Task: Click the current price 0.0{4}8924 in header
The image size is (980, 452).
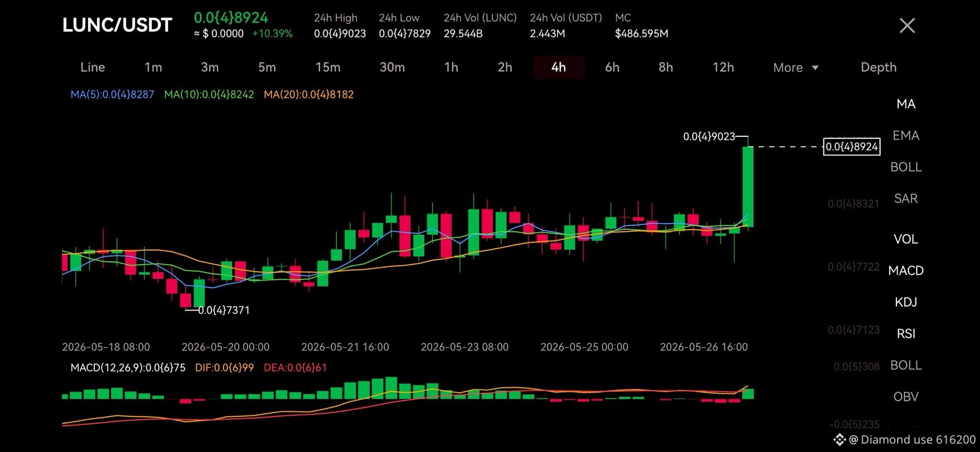Action: (x=231, y=18)
